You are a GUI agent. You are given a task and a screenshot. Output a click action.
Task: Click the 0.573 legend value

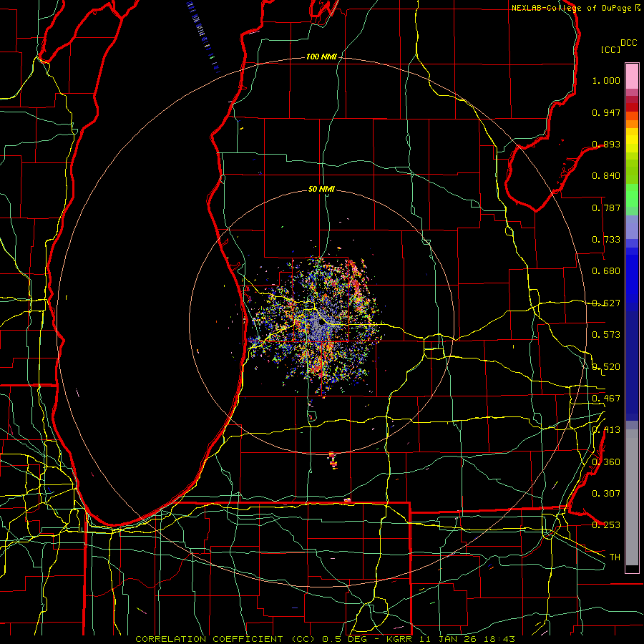606,335
